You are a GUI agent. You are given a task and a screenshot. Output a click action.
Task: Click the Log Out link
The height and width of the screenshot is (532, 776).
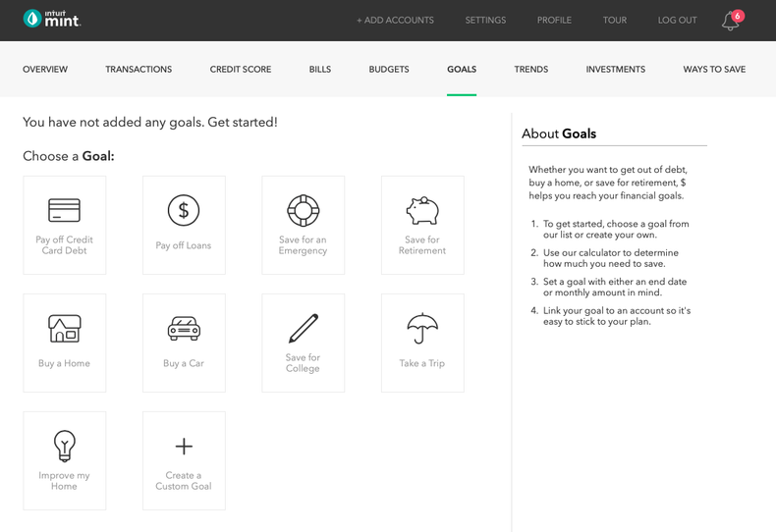point(677,21)
